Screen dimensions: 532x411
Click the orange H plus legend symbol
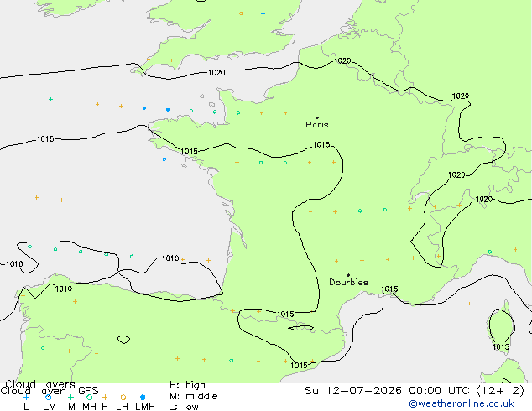coord(105,397)
